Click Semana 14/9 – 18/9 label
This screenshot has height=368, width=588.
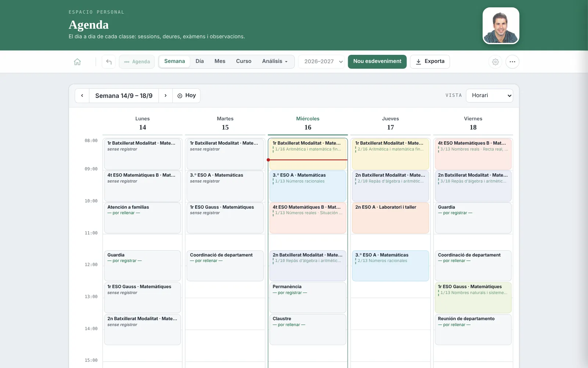click(x=124, y=96)
